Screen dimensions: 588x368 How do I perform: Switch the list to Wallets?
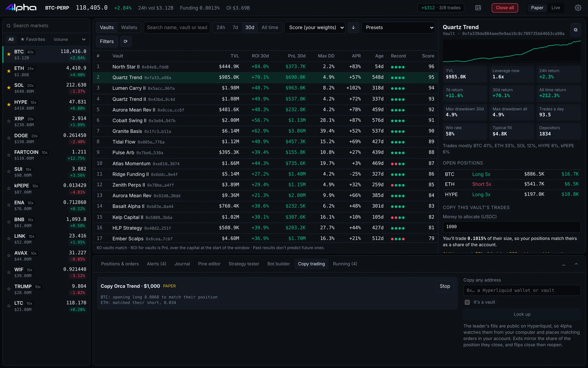coord(129,27)
